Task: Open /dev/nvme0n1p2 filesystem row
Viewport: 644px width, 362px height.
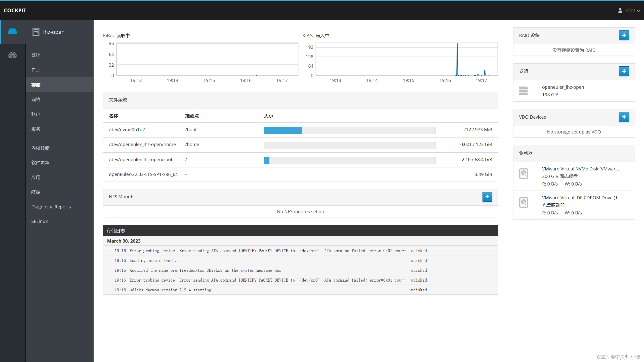Action: tap(300, 130)
